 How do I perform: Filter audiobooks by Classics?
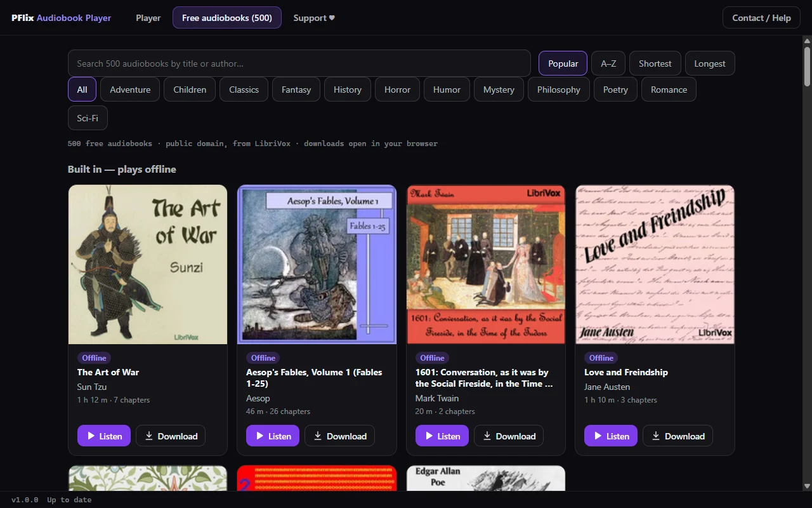click(x=244, y=90)
